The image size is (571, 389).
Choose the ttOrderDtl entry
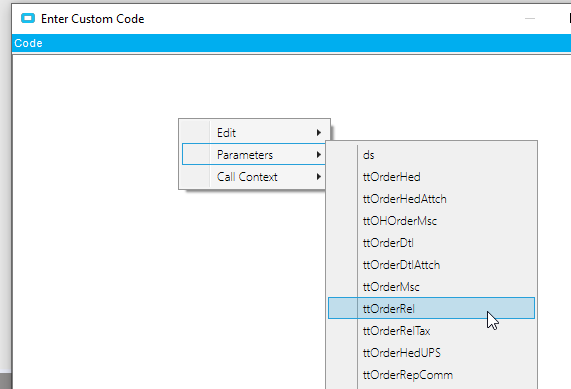[x=432, y=243]
